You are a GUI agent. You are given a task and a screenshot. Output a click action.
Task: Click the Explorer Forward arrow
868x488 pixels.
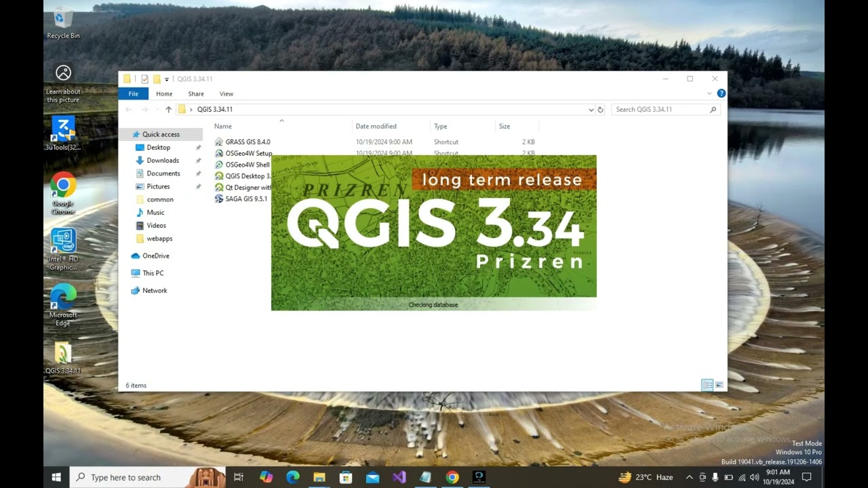(x=144, y=109)
